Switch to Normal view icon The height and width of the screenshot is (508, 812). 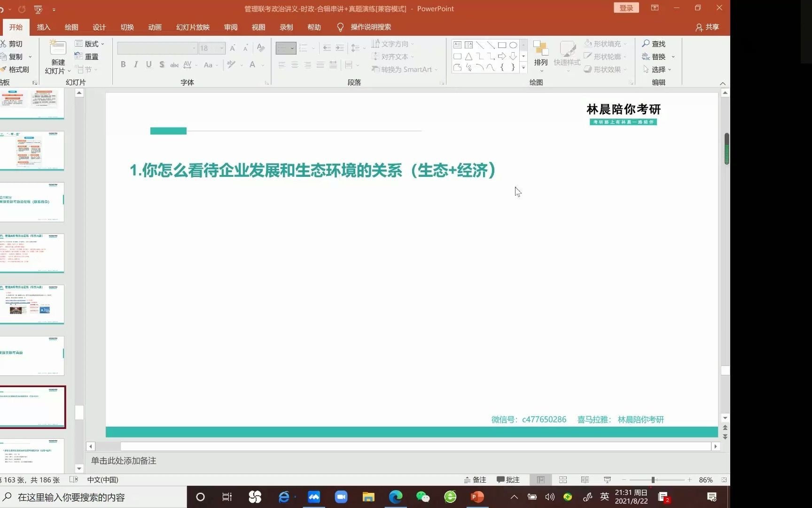[x=541, y=480]
